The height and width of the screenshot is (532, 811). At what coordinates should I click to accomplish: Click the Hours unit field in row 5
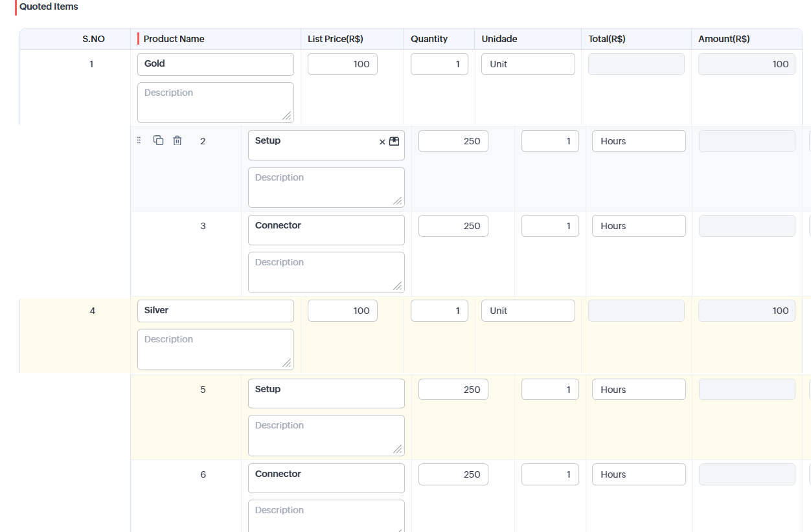[639, 390]
